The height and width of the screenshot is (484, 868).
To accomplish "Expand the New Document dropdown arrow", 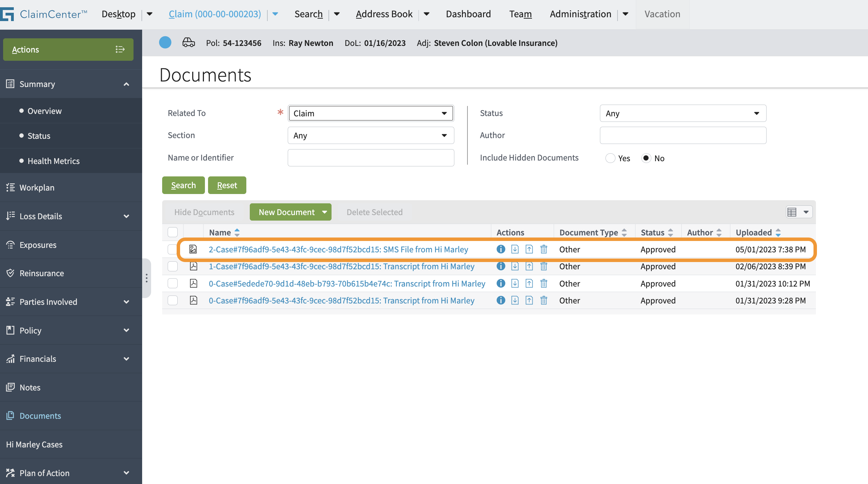I will click(x=324, y=212).
